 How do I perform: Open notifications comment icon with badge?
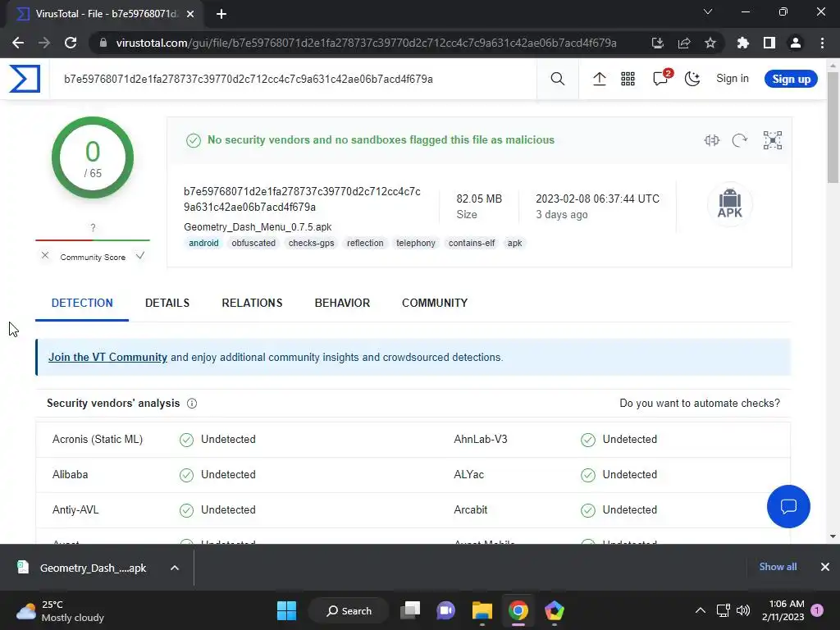tap(662, 78)
